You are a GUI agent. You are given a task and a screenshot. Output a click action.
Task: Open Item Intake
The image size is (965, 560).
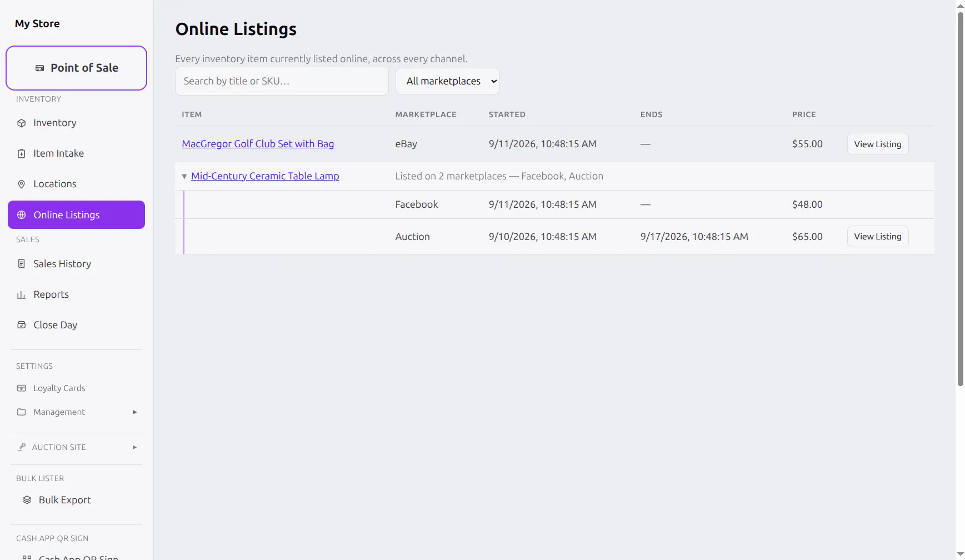[76, 153]
